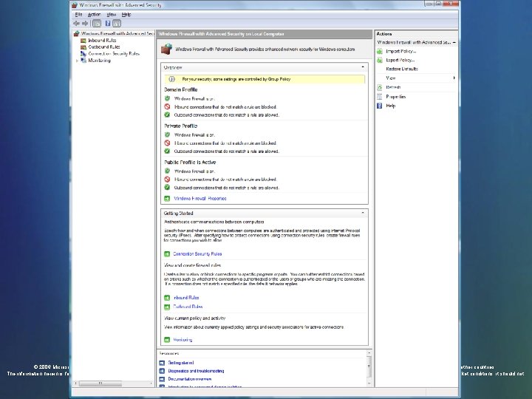This screenshot has height=399, width=532.
Task: Open Windows Firewall Properties link
Action: (x=199, y=199)
